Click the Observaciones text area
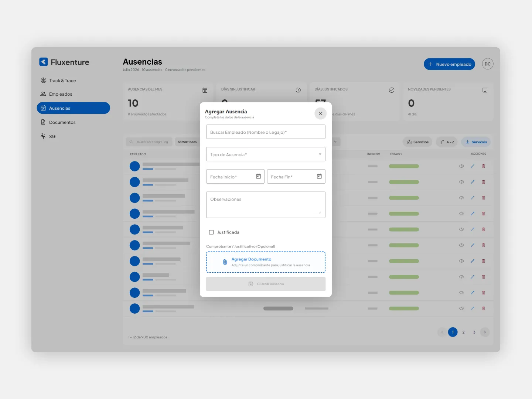Viewport: 532px width, 399px height. tap(266, 205)
